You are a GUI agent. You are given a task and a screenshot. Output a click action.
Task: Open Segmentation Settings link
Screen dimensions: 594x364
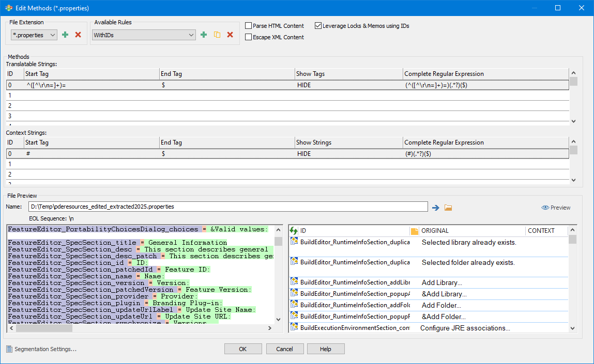[x=45, y=349]
